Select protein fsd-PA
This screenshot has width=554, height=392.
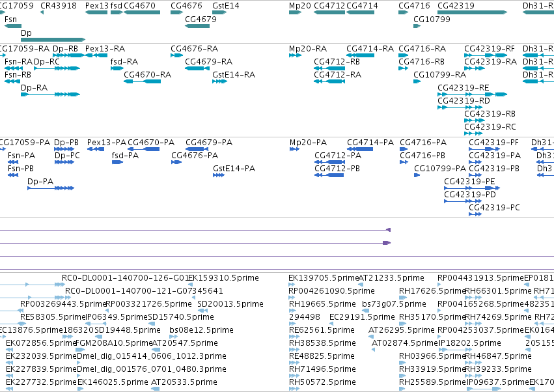[117, 162]
